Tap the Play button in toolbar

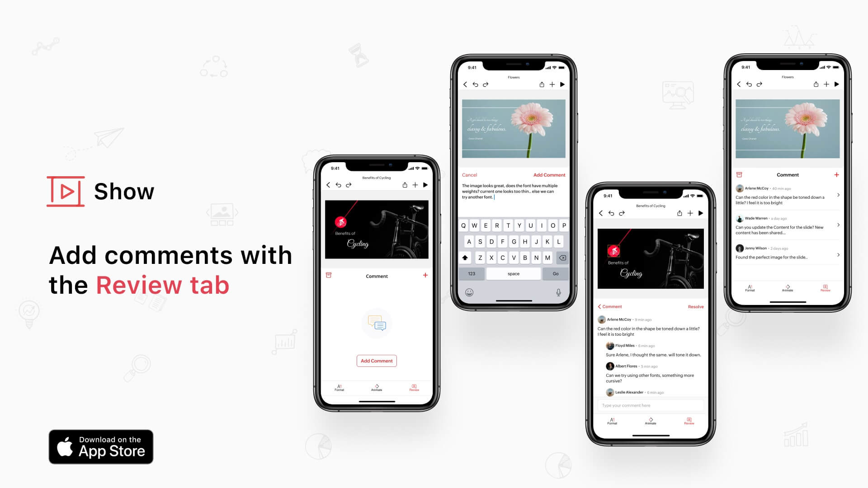425,185
